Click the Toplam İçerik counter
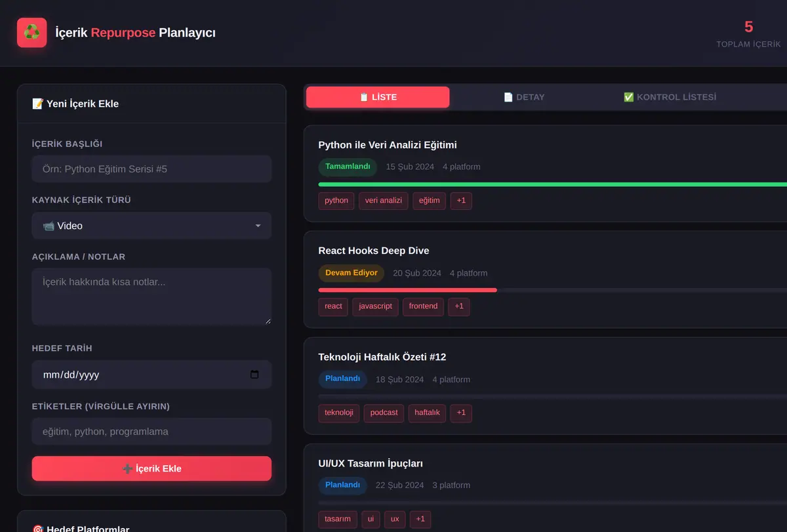787x532 pixels. click(748, 34)
